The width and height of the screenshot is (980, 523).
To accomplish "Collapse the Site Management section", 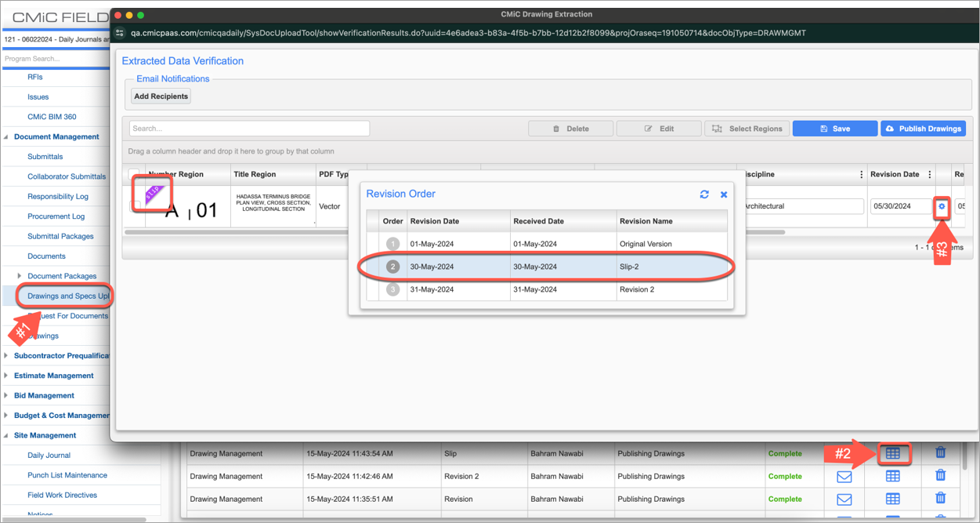I will pyautogui.click(x=6, y=436).
